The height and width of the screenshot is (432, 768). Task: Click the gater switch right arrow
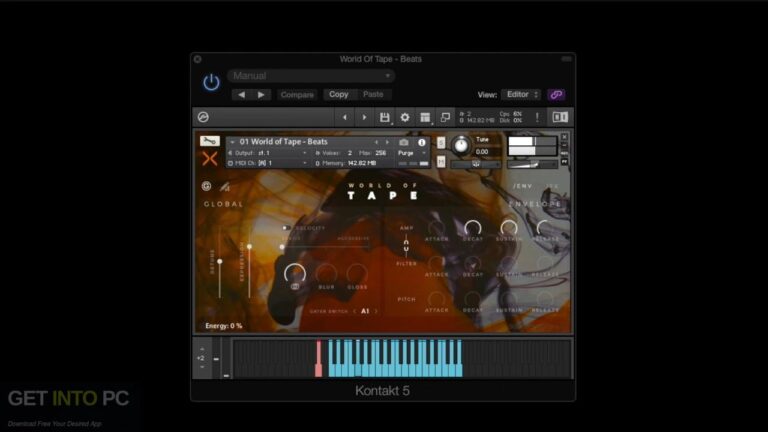coord(376,311)
